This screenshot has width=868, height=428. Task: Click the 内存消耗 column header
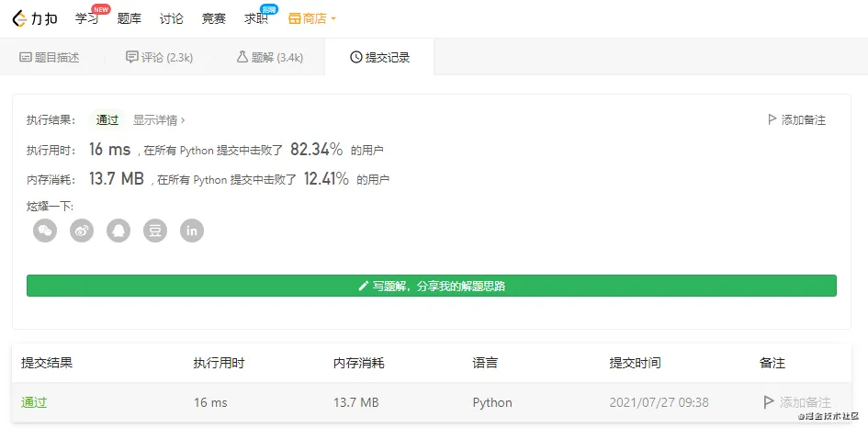(x=359, y=363)
